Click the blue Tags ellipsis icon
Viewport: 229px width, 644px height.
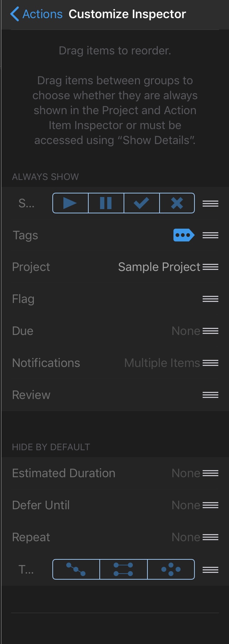[184, 235]
